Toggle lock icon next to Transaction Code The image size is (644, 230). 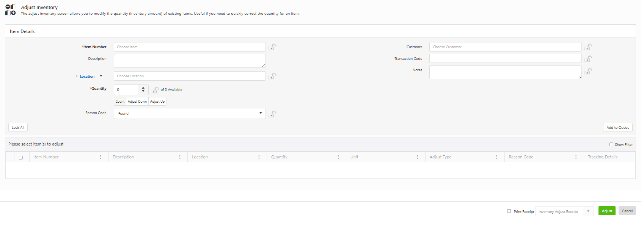pos(588,59)
